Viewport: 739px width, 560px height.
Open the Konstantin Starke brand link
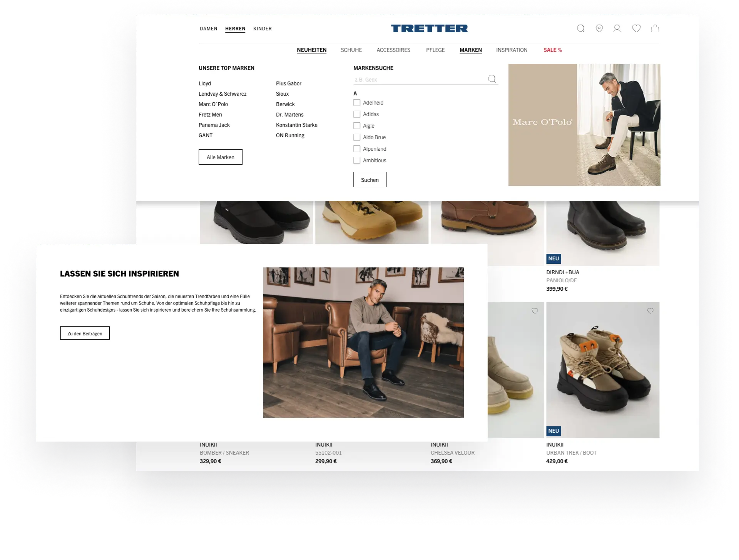tap(297, 125)
